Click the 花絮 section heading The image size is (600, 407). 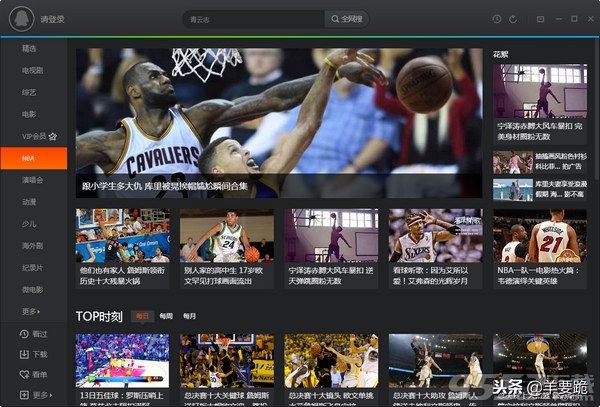[x=501, y=55]
